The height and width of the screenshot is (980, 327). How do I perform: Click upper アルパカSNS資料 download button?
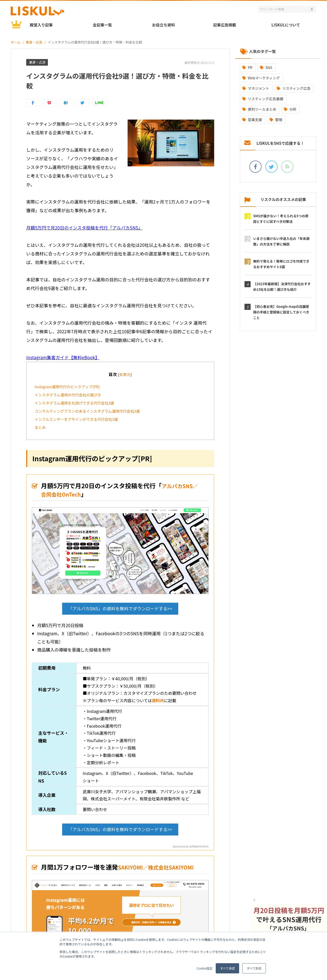(120, 609)
